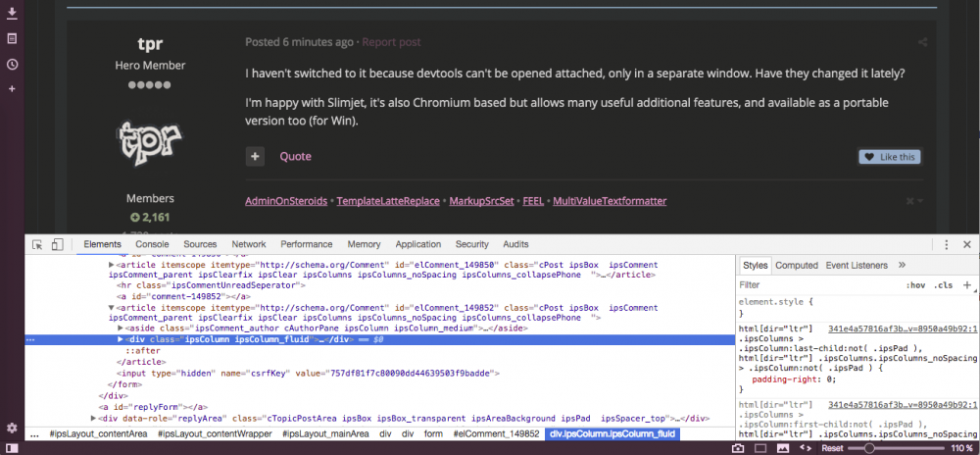Open the Audits tab
Image resolution: width=980 pixels, height=455 pixels.
coord(515,244)
